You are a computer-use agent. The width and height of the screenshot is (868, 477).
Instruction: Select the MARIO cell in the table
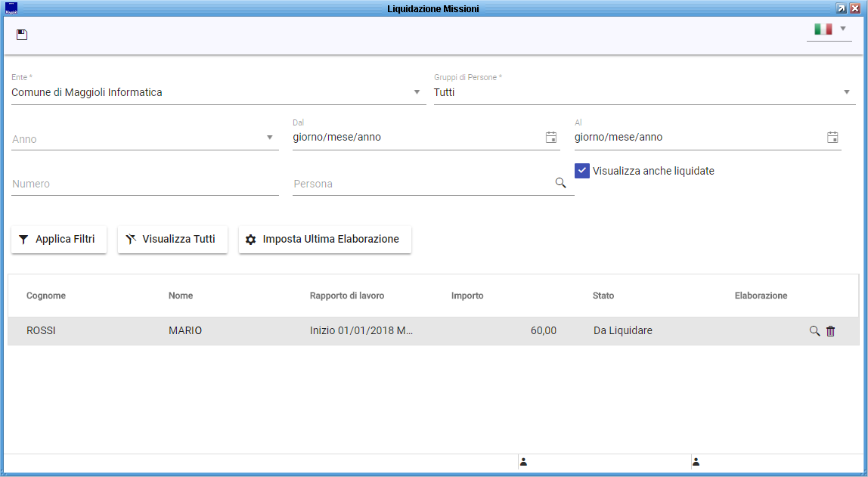[x=185, y=330]
